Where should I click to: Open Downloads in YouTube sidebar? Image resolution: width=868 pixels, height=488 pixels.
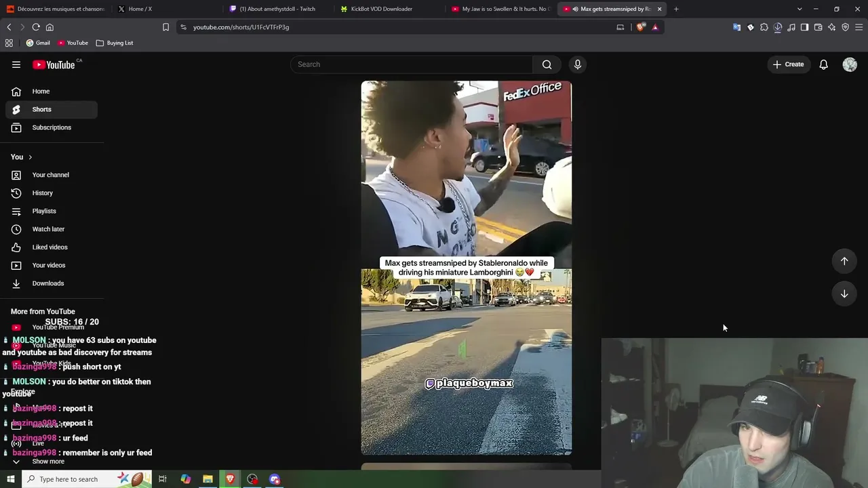(52, 283)
